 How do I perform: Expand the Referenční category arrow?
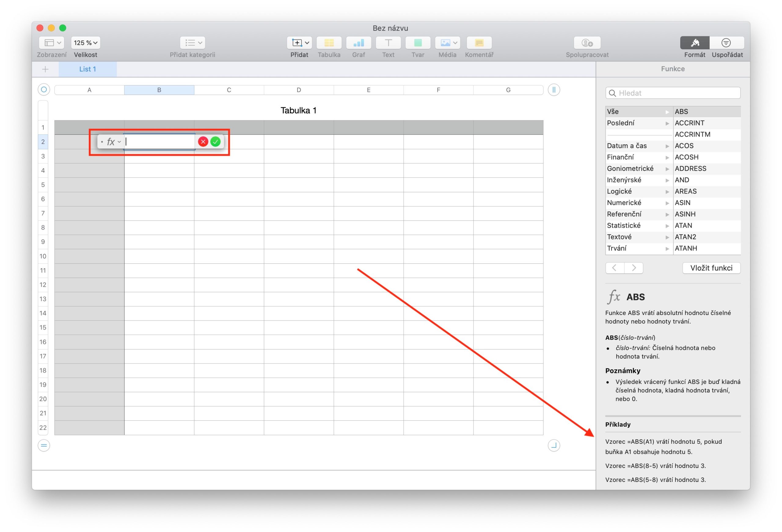[667, 215]
